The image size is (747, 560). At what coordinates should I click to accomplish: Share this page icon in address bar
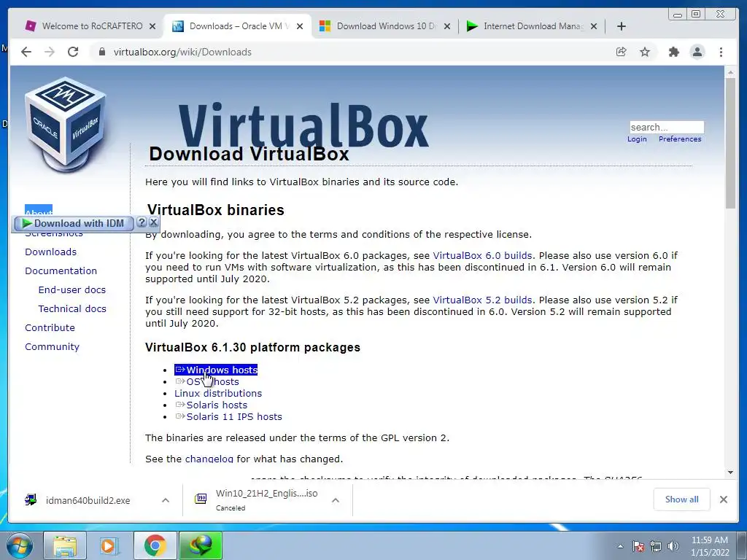(621, 52)
